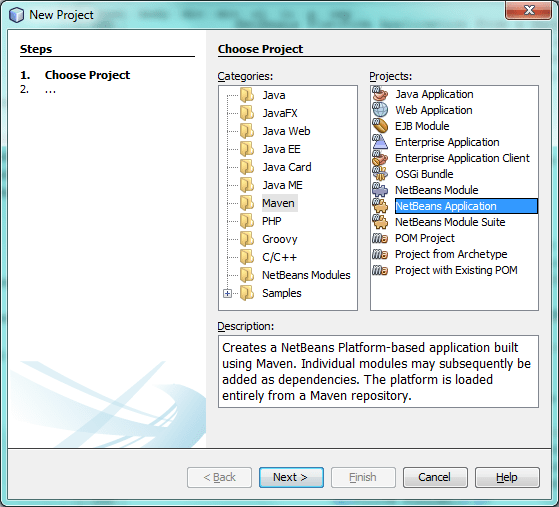Screen dimensions: 559x507
Task: Select the Maven category
Action: (278, 203)
